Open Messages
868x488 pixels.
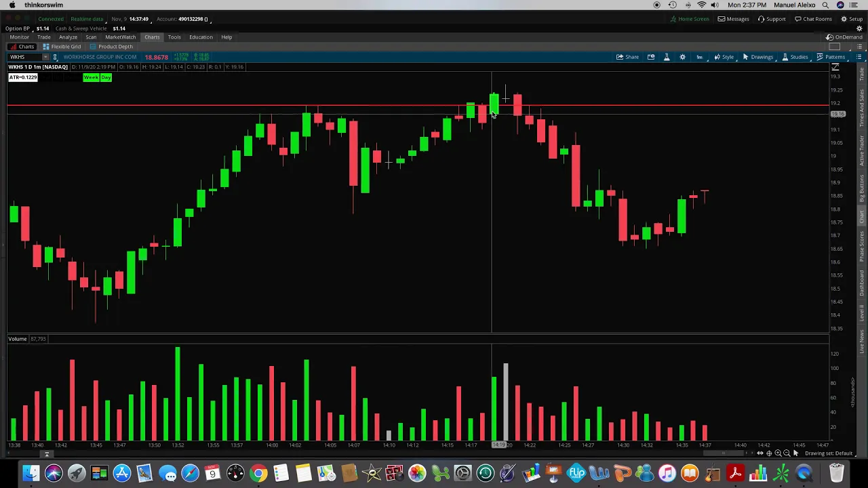pyautogui.click(x=734, y=19)
